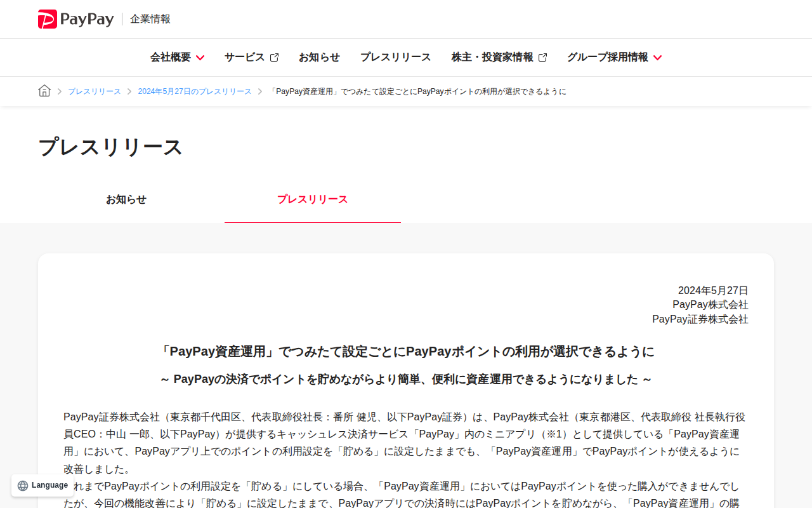Click the プレスリリース breadcrumb link
The height and width of the screenshot is (508, 812).
pyautogui.click(x=95, y=91)
